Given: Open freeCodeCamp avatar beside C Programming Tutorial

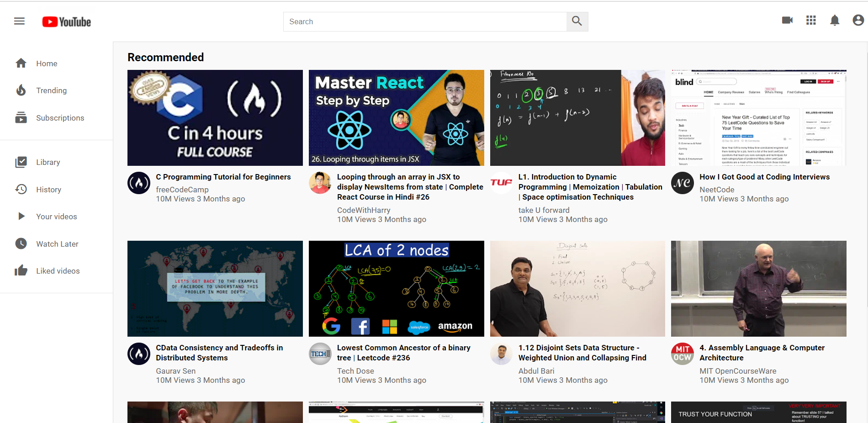Looking at the screenshot, I should point(139,183).
